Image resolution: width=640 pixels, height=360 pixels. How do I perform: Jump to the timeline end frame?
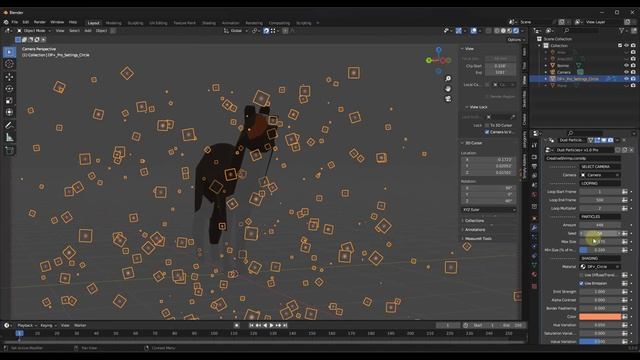285,325
